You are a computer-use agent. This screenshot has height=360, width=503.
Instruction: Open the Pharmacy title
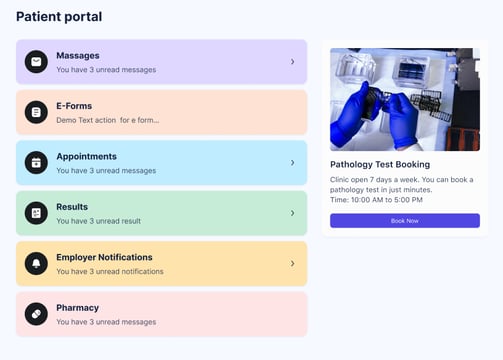coord(77,308)
